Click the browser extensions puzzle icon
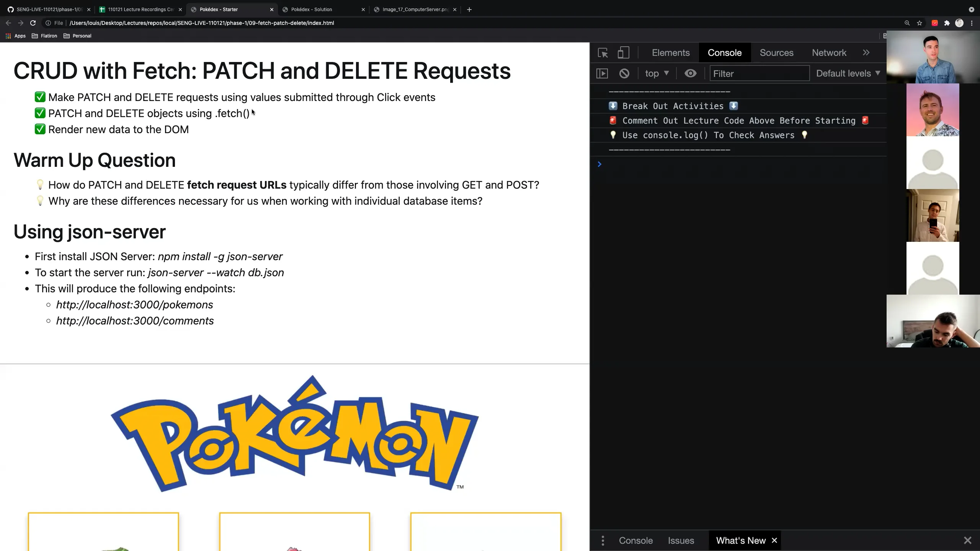The height and width of the screenshot is (551, 980). pyautogui.click(x=947, y=23)
